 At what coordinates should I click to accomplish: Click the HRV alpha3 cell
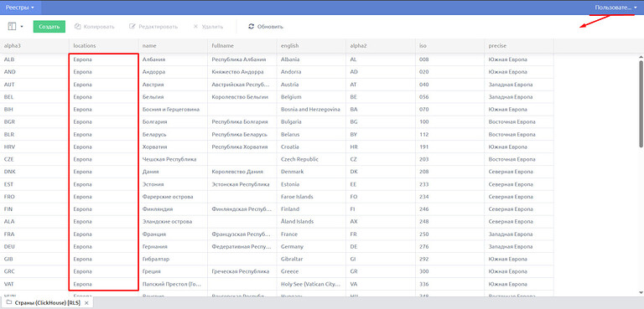point(34,147)
